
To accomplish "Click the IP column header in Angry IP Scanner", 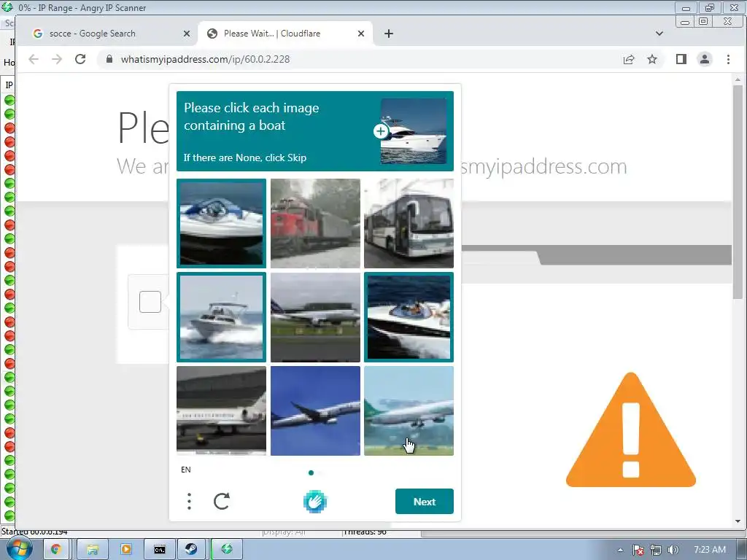I will 9,85.
